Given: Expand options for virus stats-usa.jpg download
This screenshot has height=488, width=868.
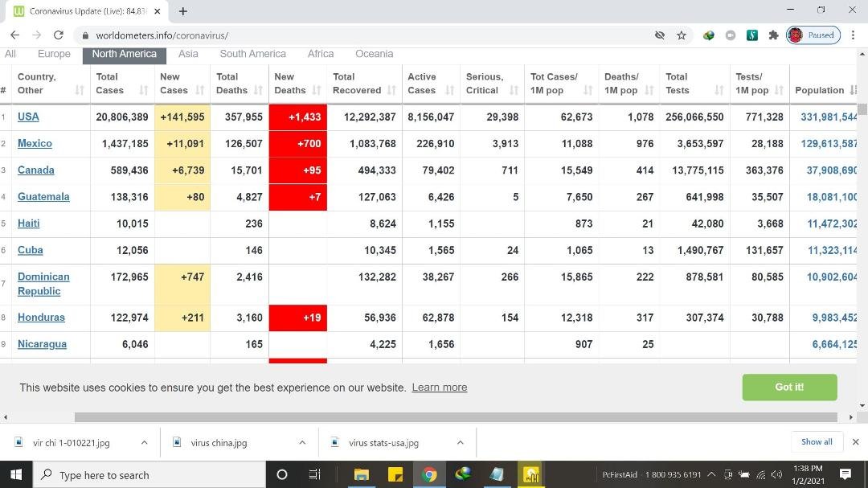Looking at the screenshot, I should [x=460, y=443].
